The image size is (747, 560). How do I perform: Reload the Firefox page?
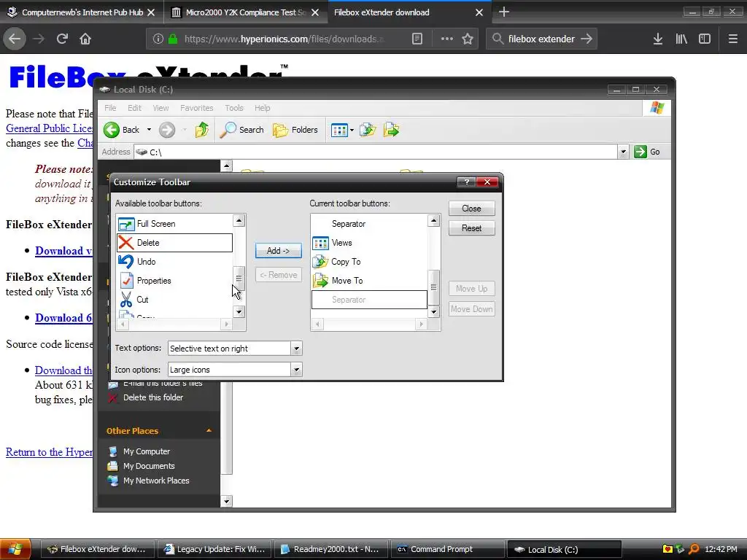pos(62,39)
